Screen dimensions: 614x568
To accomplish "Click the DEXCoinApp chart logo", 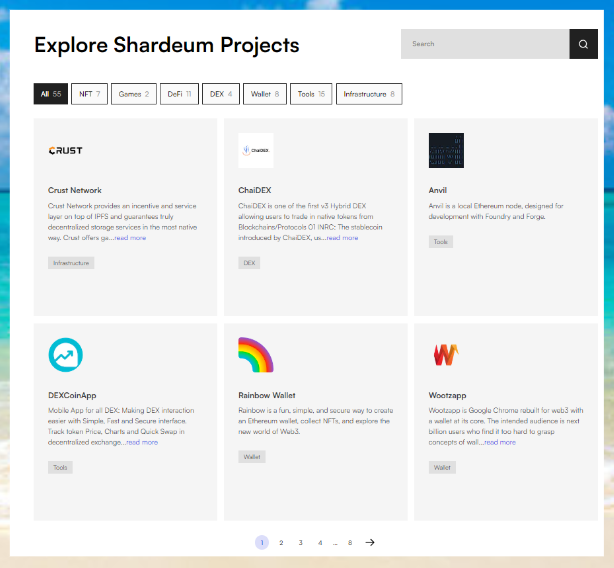I will [x=65, y=355].
